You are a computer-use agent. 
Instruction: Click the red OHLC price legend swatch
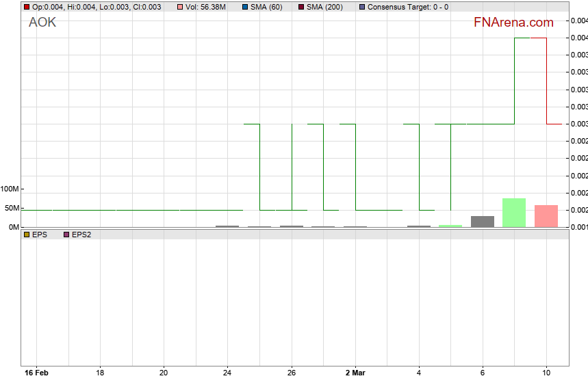[x=27, y=7]
